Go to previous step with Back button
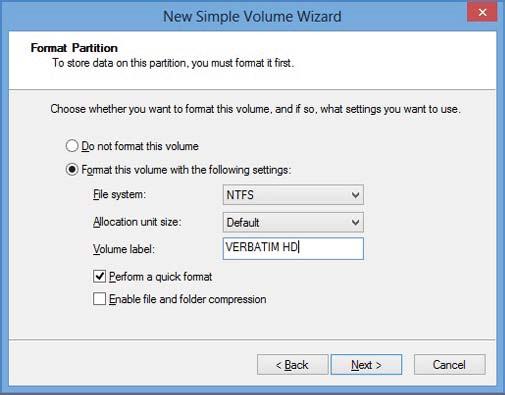This screenshot has width=505, height=395. pos(292,365)
